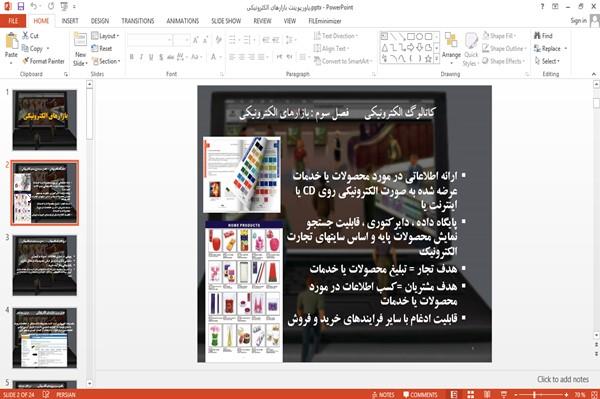Screen dimensions: 600x399
Task: Open the Quick Styles gallery
Action: tap(471, 50)
